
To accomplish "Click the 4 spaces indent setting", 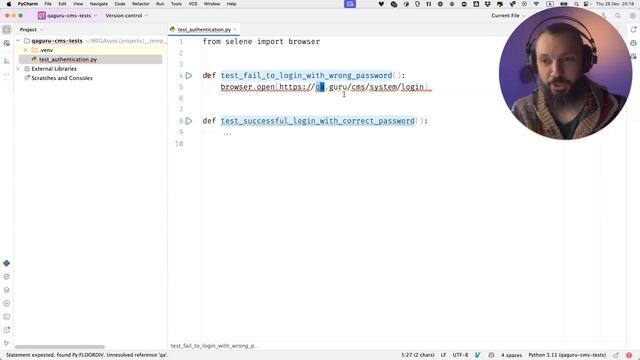I will click(x=511, y=355).
